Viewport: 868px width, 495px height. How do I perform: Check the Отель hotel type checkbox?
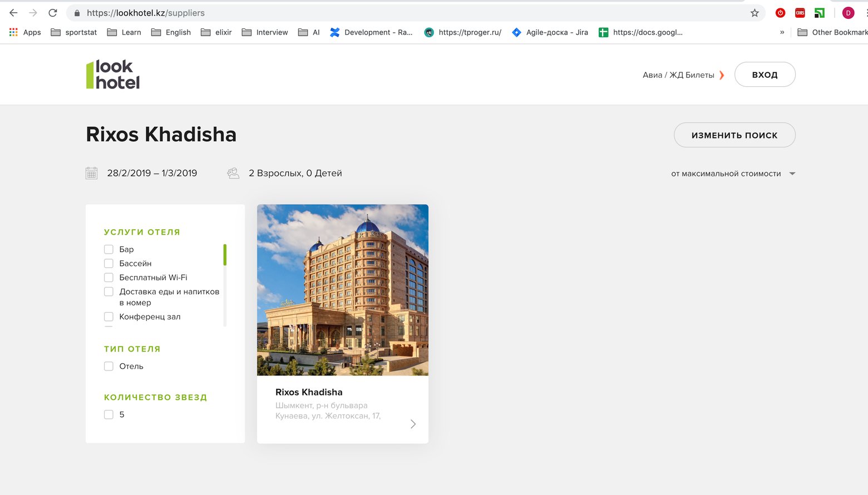pyautogui.click(x=108, y=366)
